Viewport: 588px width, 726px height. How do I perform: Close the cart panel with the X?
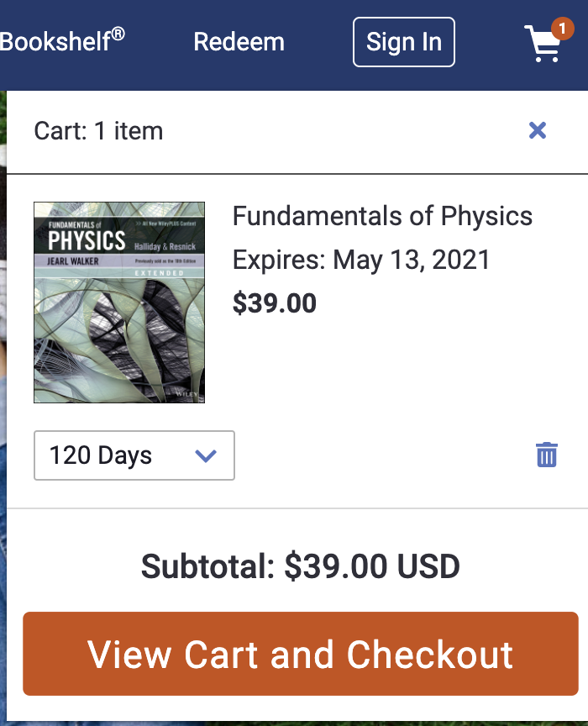[x=538, y=130]
